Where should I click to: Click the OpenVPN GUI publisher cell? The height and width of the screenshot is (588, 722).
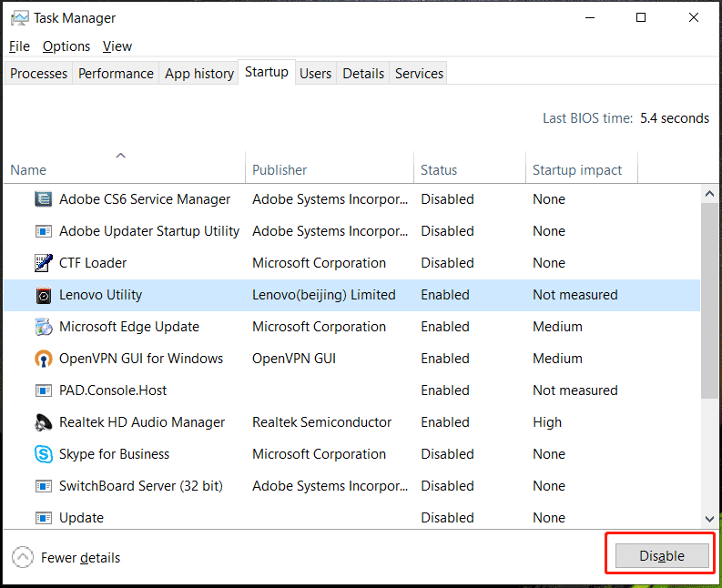[x=294, y=359]
